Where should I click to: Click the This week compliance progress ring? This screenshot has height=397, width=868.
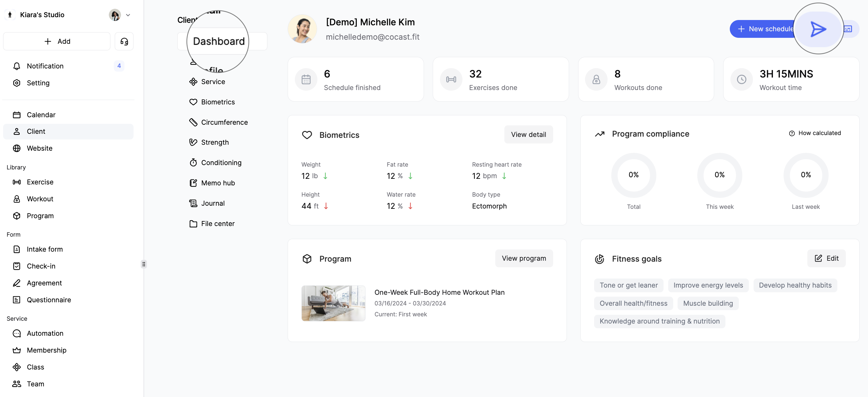pos(719,175)
